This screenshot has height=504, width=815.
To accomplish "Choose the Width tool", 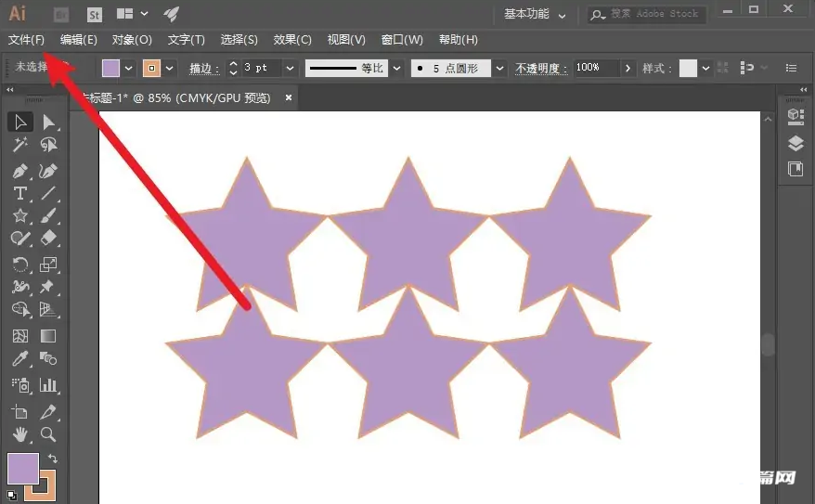I will tap(20, 287).
